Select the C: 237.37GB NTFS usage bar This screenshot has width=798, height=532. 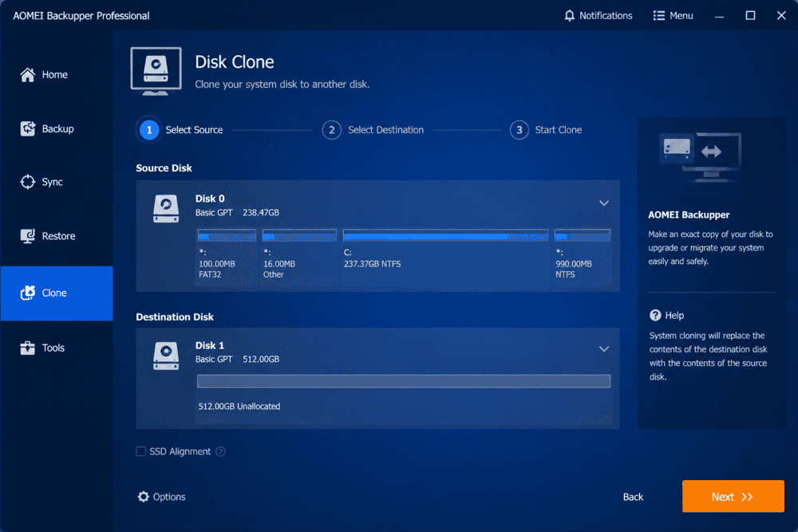(444, 235)
